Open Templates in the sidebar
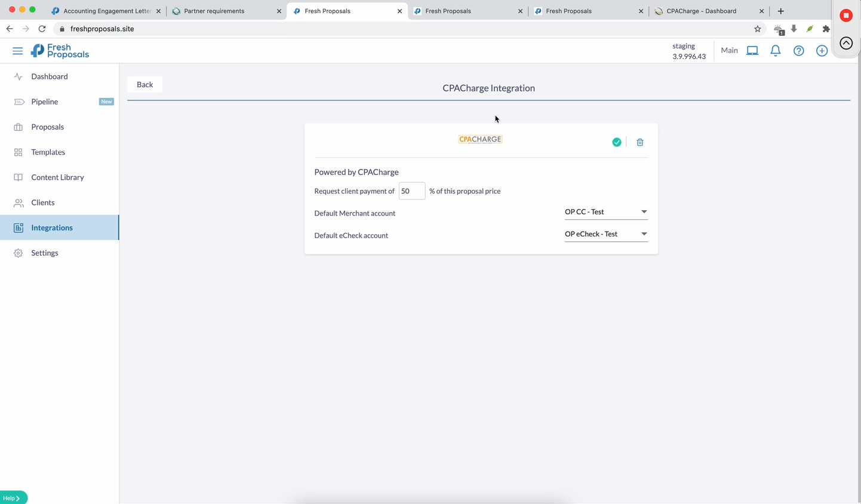This screenshot has width=861, height=504. (60, 152)
